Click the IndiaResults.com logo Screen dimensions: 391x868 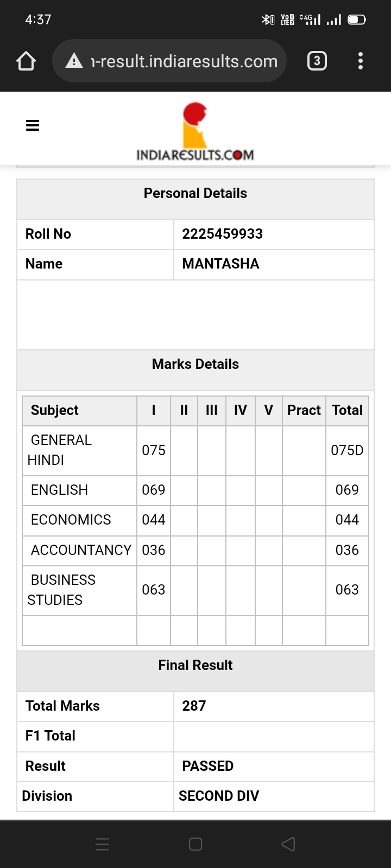click(195, 132)
